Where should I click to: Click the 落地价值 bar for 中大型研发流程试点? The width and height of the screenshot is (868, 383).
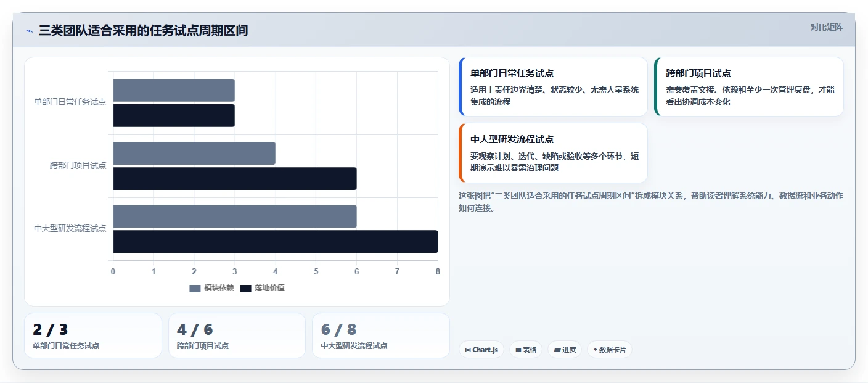276,242
